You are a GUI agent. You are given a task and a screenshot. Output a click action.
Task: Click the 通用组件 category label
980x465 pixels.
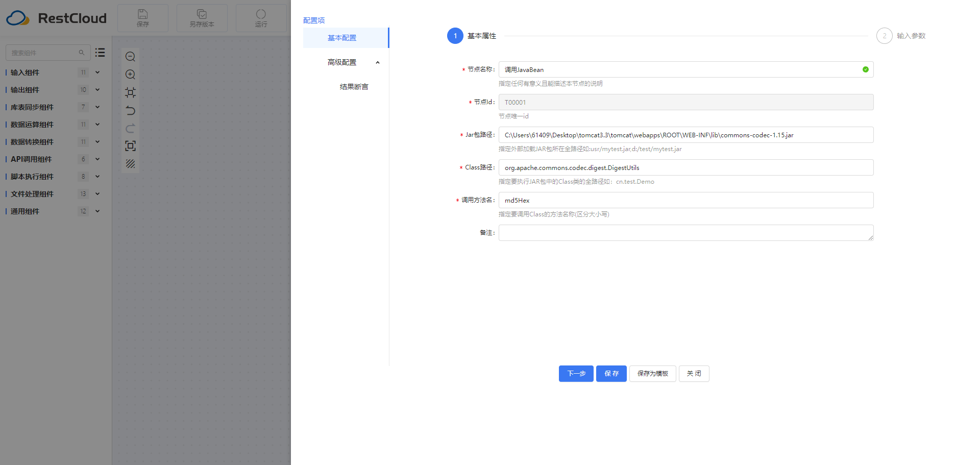point(25,211)
